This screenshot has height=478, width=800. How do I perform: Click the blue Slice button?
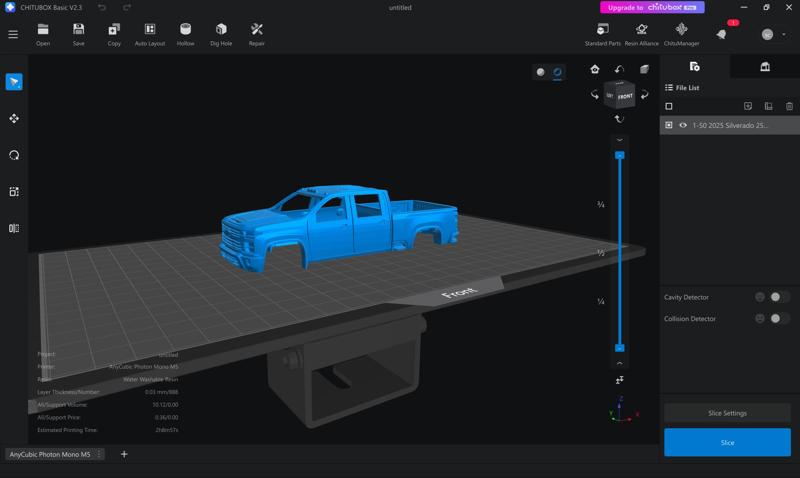[727, 442]
